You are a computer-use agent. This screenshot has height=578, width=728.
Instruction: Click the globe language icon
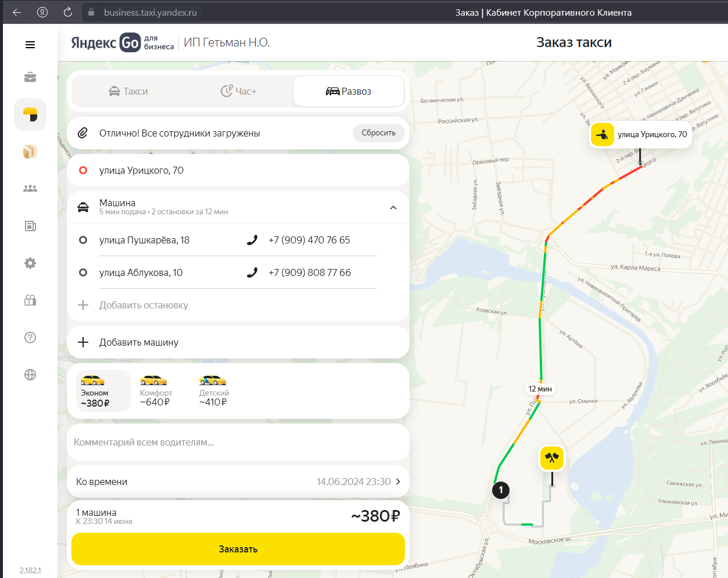(x=30, y=375)
